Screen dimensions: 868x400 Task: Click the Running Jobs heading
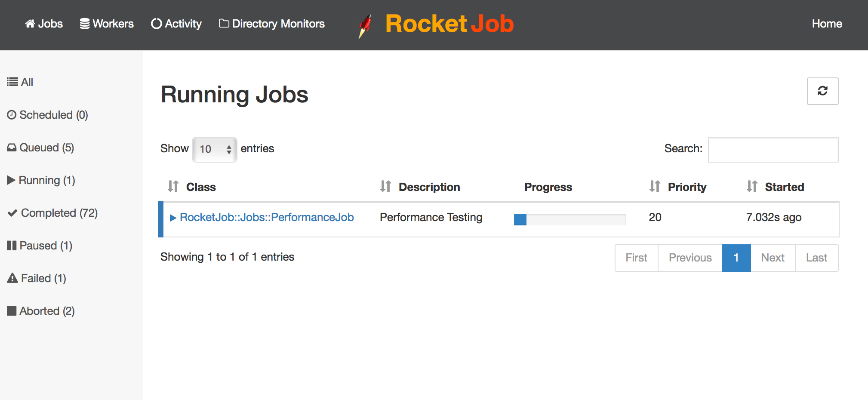tap(234, 95)
